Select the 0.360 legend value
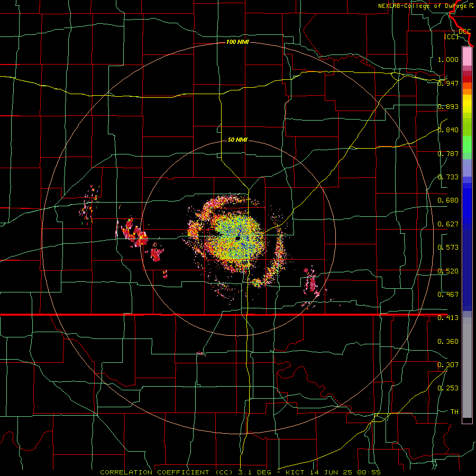 [x=448, y=342]
